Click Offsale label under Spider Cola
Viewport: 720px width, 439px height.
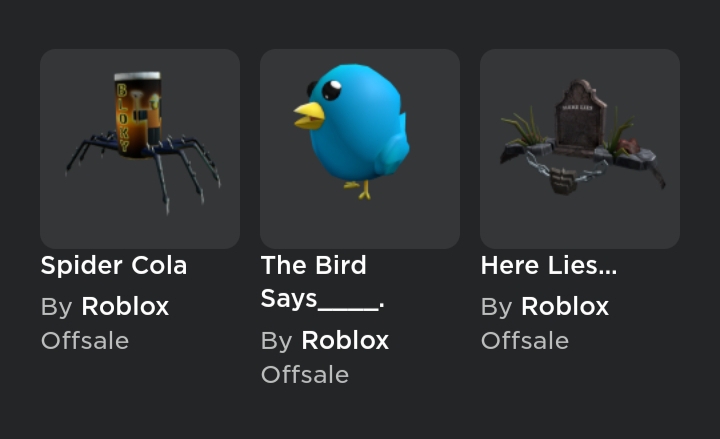tap(85, 341)
